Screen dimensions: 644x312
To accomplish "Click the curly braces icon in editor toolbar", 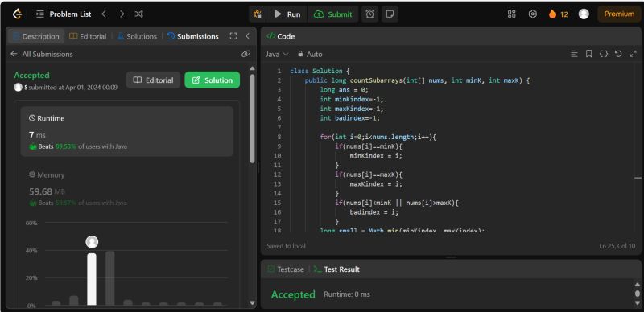I will 603,54.
